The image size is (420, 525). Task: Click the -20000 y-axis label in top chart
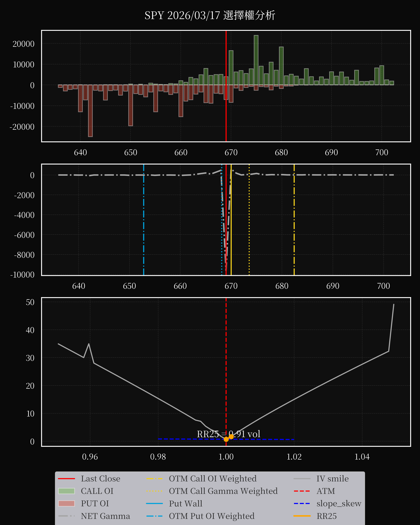(22, 127)
